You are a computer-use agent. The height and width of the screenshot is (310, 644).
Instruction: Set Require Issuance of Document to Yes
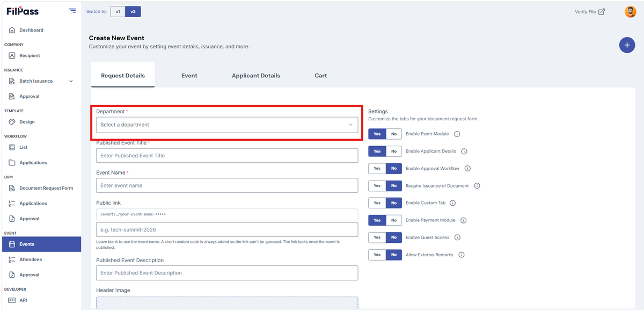[377, 185]
